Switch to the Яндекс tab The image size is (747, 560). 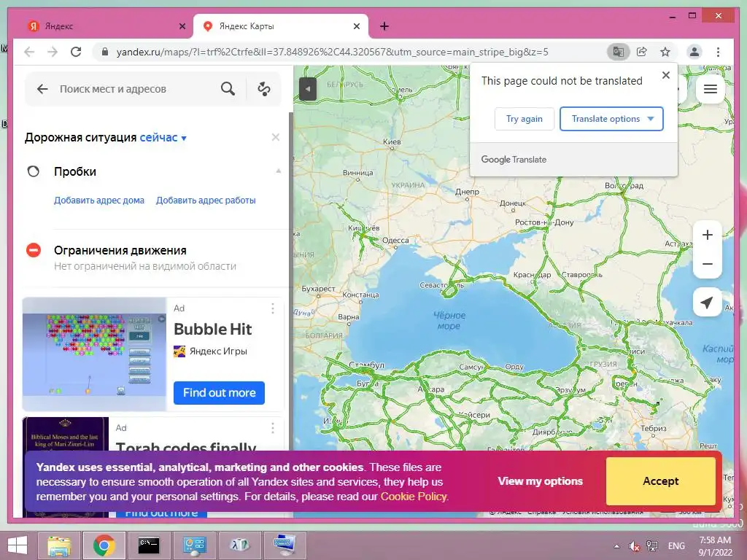coord(102,27)
